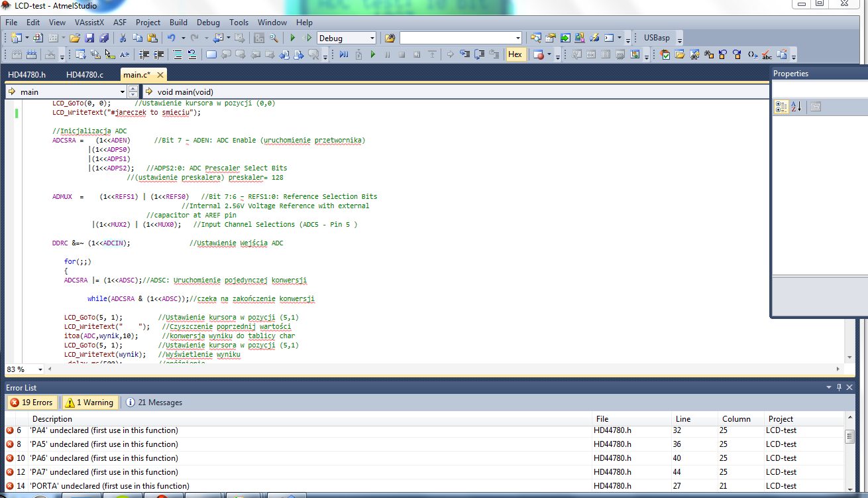This screenshot has height=498, width=868.
Task: Toggle the Hex display button
Action: 515,54
